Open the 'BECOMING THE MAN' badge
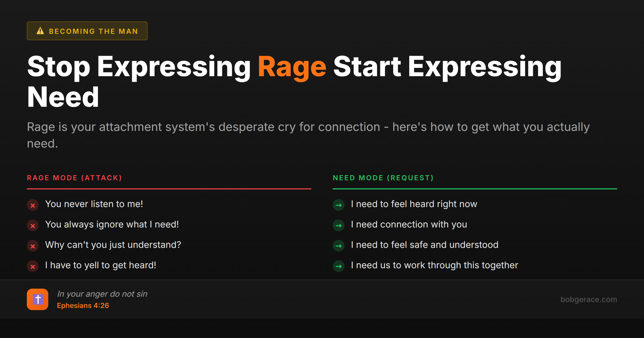Image resolution: width=644 pixels, height=338 pixels. pyautogui.click(x=87, y=31)
